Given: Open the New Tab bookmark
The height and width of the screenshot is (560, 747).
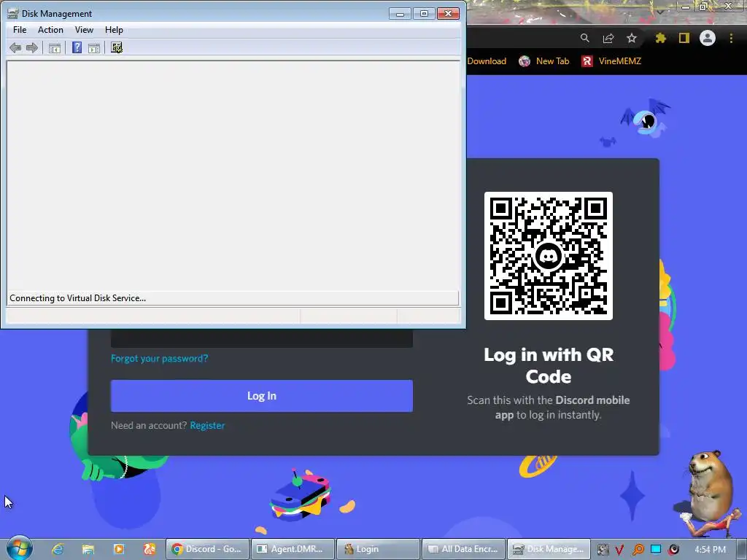Looking at the screenshot, I should tap(544, 61).
